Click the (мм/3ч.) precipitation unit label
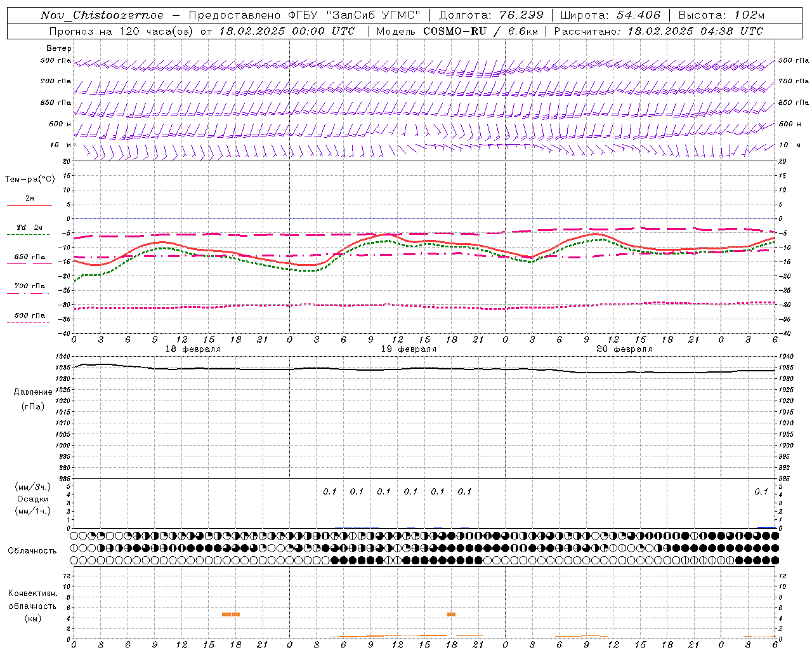The image size is (812, 650). [x=33, y=487]
